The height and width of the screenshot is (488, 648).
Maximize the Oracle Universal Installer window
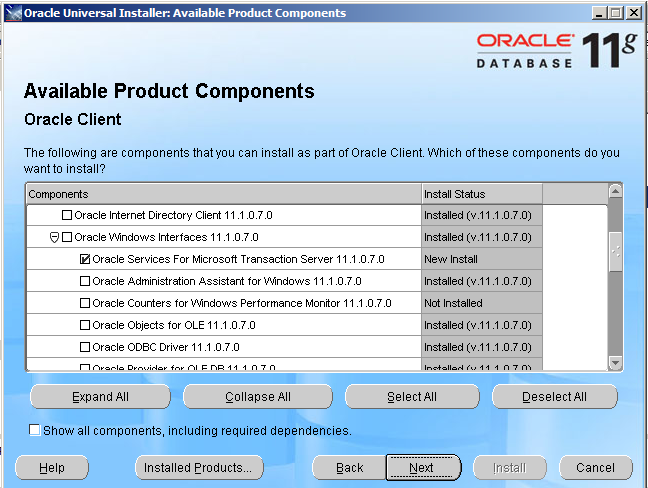click(615, 13)
